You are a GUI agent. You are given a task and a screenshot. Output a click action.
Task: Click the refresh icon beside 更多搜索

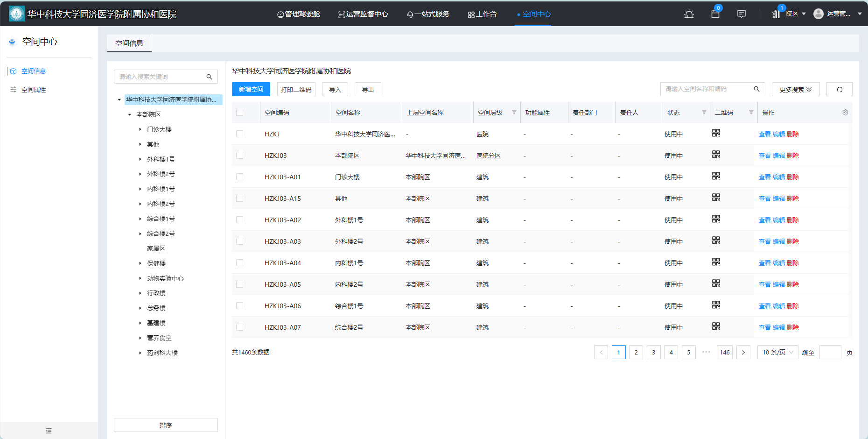point(840,89)
